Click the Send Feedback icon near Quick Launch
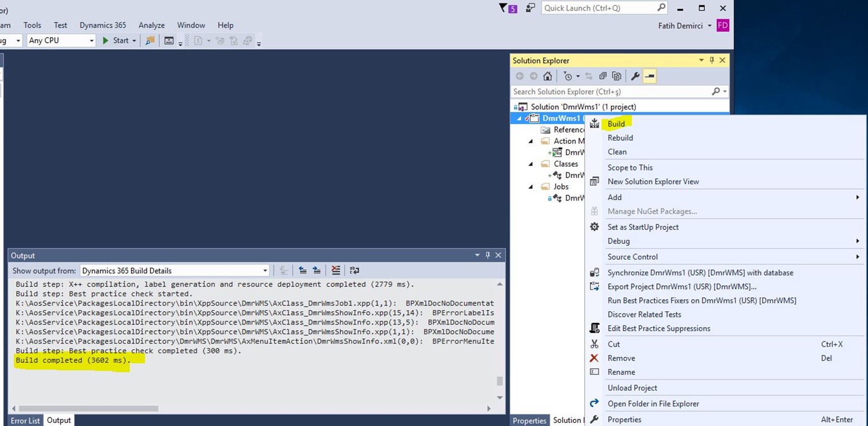868x426 pixels. (530, 8)
